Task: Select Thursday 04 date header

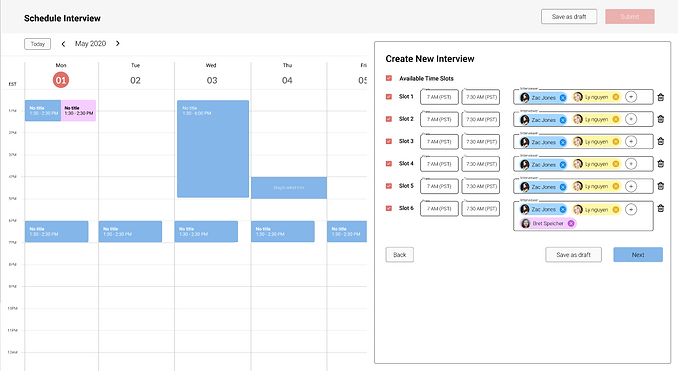Action: tap(287, 80)
